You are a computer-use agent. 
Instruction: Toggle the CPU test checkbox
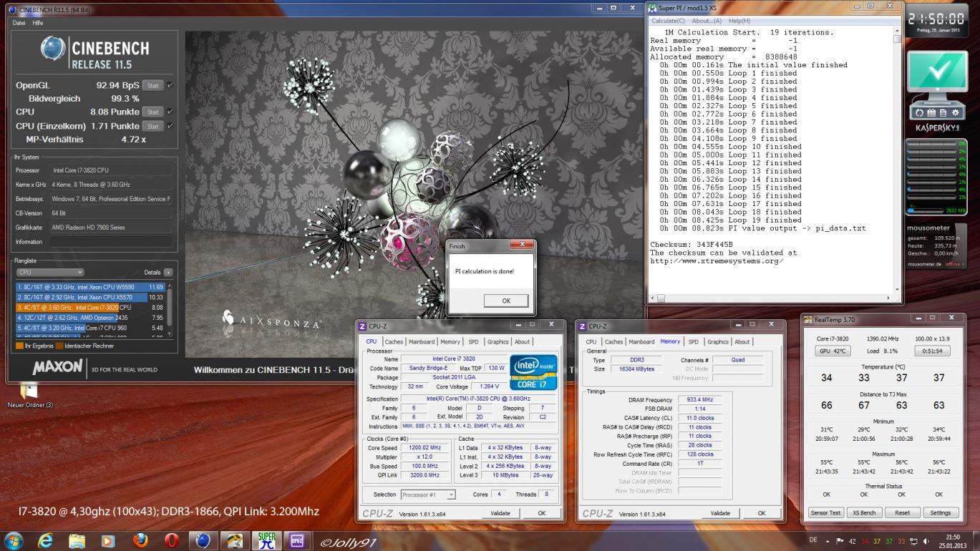[x=170, y=112]
